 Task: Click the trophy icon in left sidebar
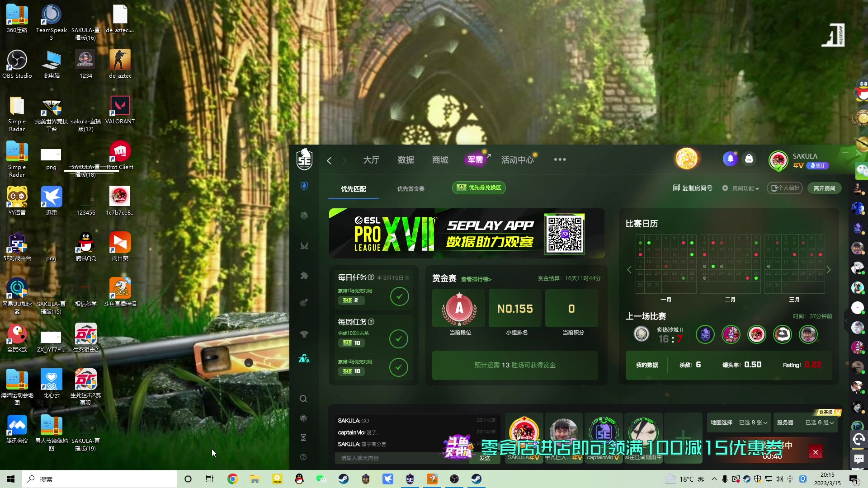[x=304, y=334]
